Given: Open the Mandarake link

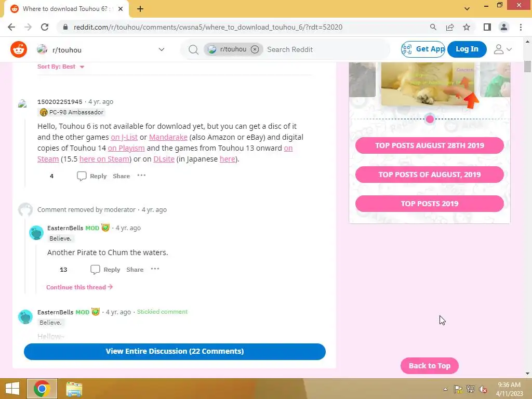Looking at the screenshot, I should tap(168, 137).
